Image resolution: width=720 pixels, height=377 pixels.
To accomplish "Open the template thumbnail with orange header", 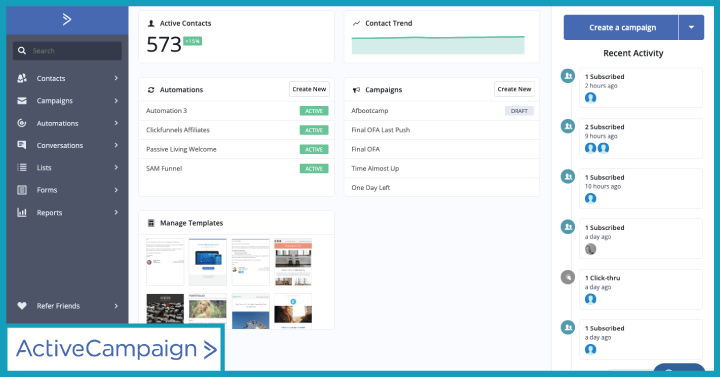I will click(293, 262).
